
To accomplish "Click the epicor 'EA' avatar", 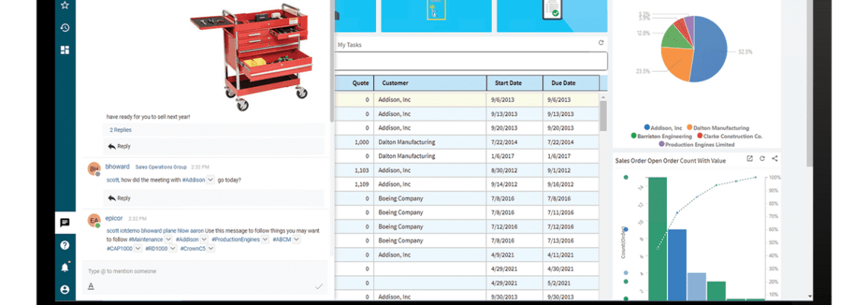I will (x=94, y=220).
